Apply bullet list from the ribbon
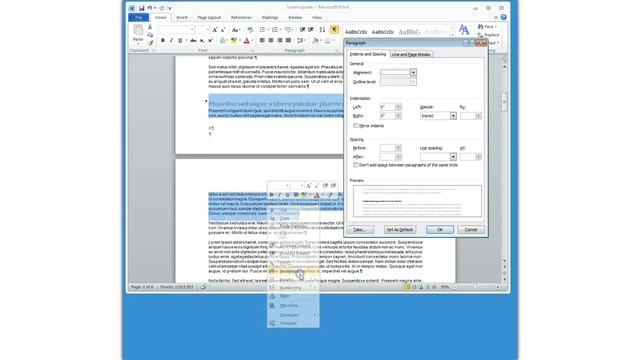 263,30
